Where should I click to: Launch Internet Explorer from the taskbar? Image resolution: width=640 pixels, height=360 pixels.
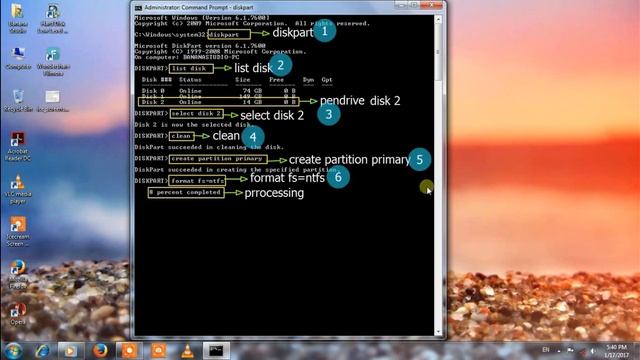click(x=42, y=351)
